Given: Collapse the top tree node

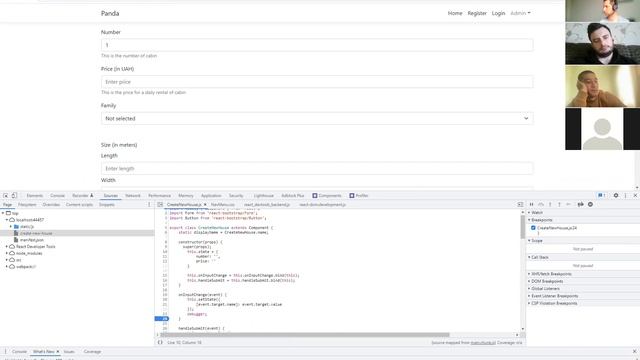Looking at the screenshot, I should pos(3,213).
